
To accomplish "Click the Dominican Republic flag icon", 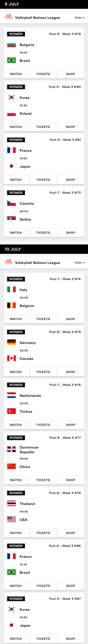I will (11, 450).
